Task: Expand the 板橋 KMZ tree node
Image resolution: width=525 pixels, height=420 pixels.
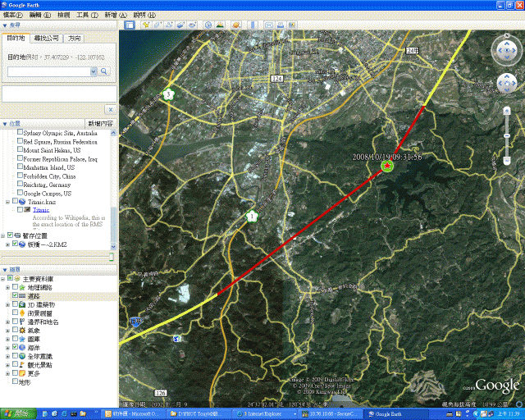Action: [x=7, y=244]
